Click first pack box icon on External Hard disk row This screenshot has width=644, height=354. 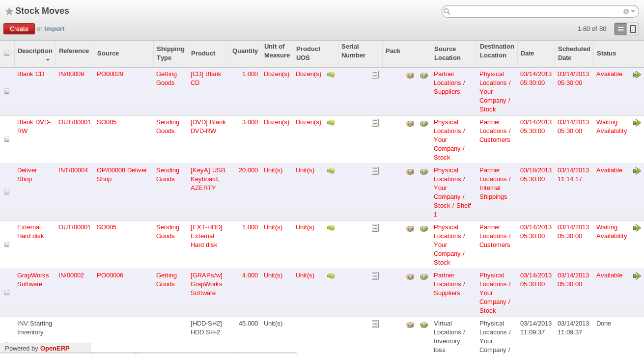click(x=410, y=228)
